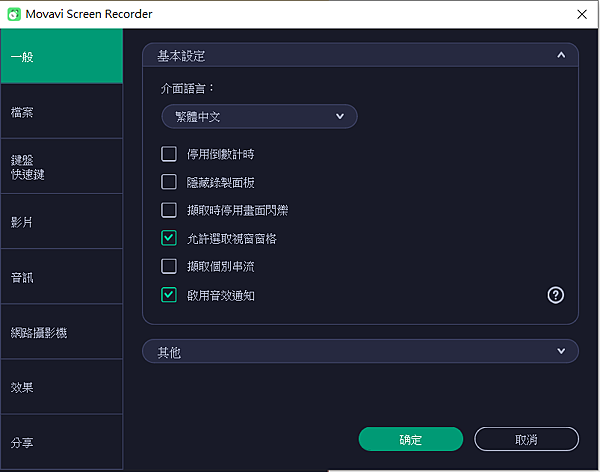The image size is (600, 472).
Task: Open the 繁體中文 language dropdown
Action: tap(259, 116)
